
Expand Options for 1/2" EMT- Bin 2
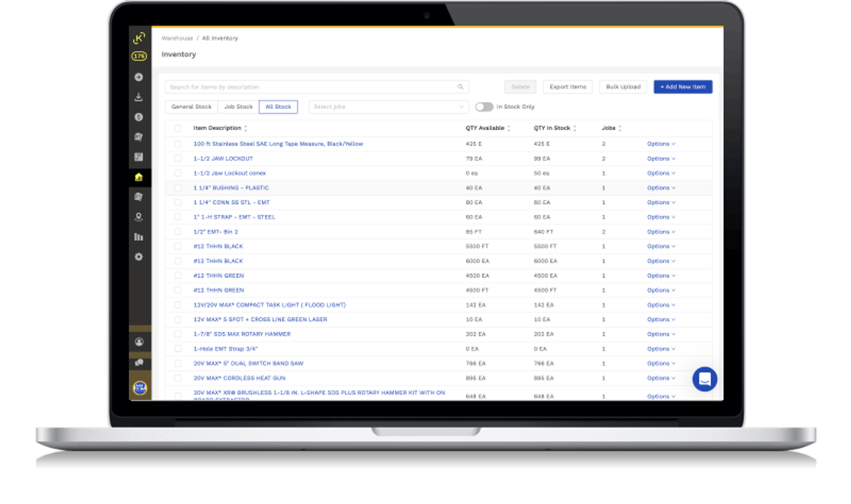coord(661,232)
